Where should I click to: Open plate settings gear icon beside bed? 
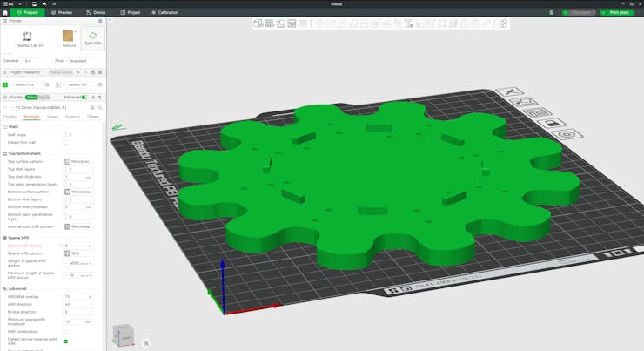pos(567,135)
